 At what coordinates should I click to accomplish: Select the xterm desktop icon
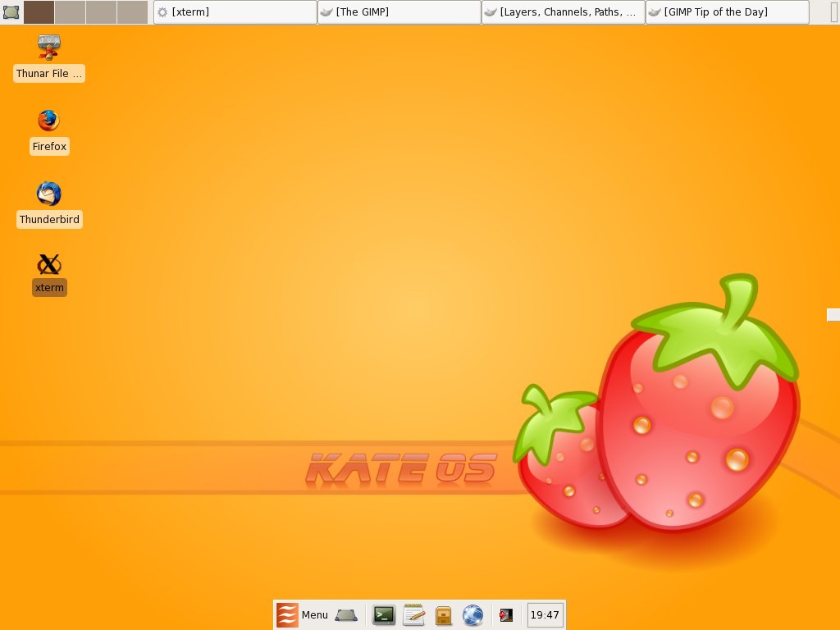(48, 265)
